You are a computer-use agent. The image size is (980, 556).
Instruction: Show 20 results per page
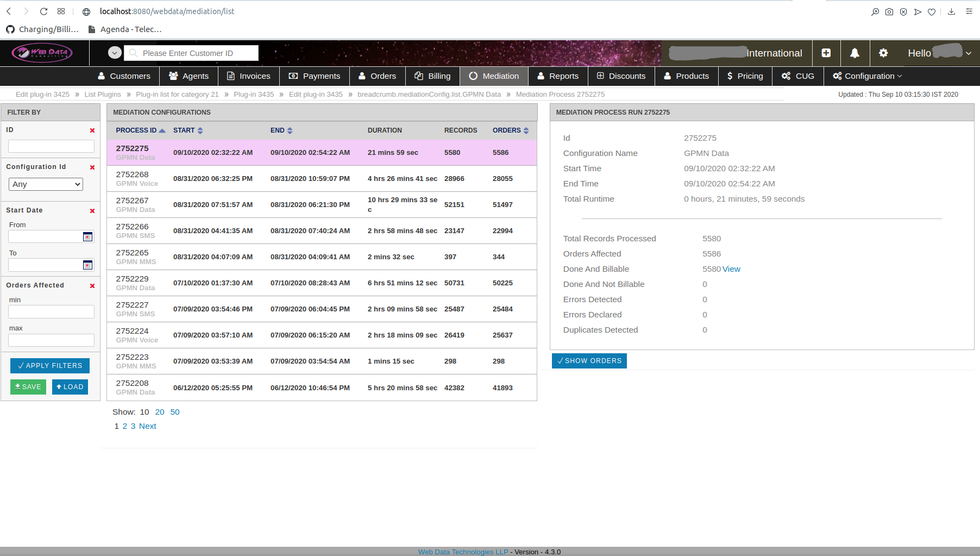[160, 412]
